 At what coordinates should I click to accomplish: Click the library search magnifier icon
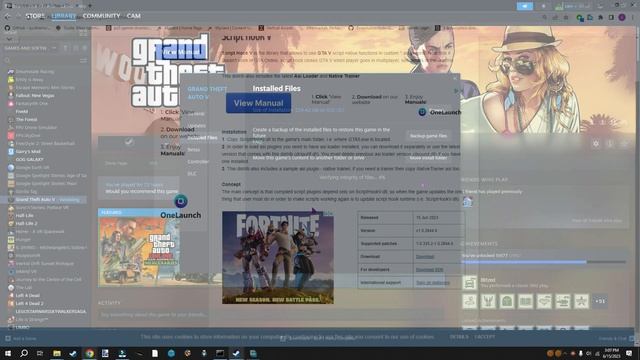[7, 60]
